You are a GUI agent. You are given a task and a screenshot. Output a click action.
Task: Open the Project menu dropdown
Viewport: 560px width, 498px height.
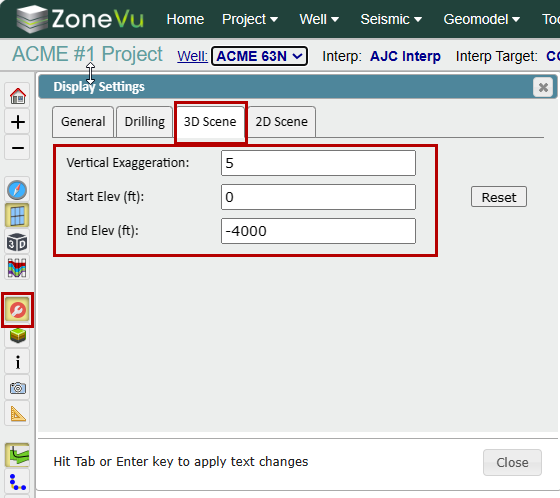(x=250, y=19)
